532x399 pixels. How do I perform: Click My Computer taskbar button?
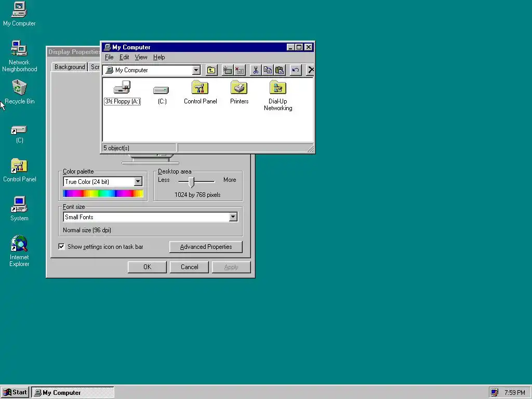[x=73, y=393]
